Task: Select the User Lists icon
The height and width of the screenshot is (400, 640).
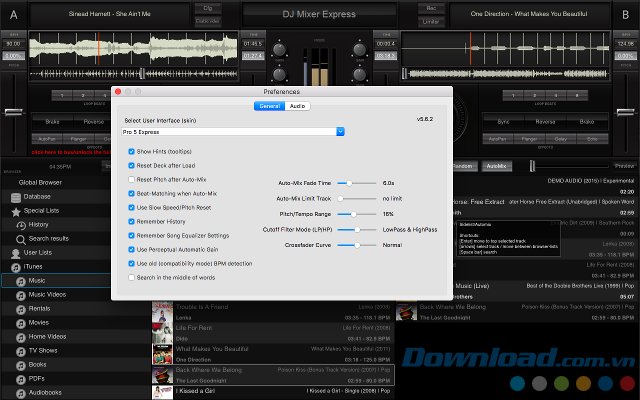Action: tap(16, 254)
